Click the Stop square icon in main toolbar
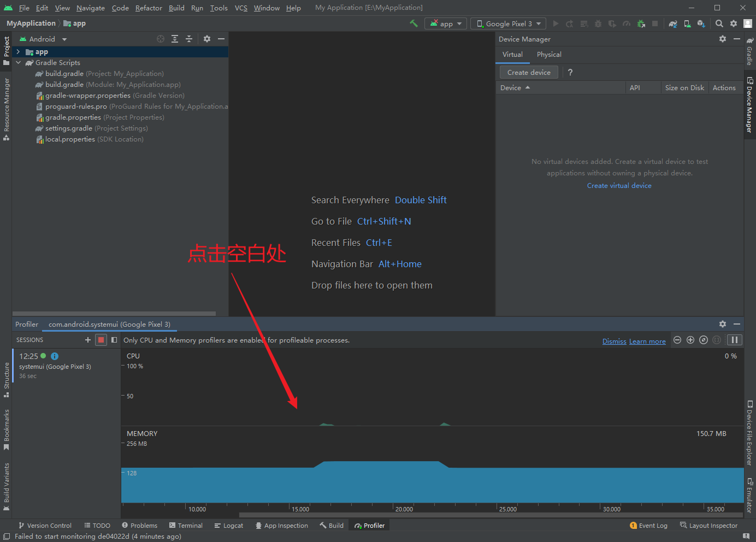This screenshot has width=756, height=542. pyautogui.click(x=655, y=23)
